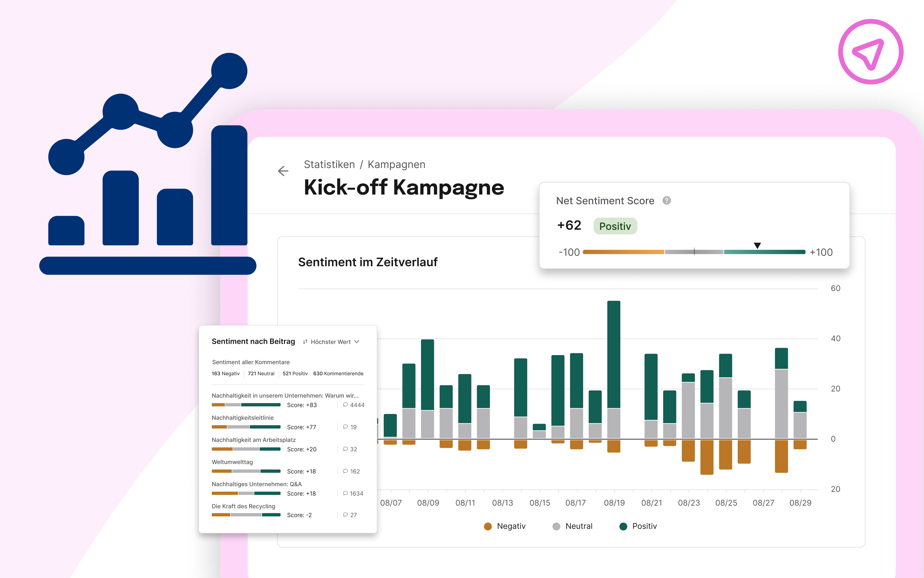Click the Kick-off Kampagne page title
Screen dimensions: 924x578
[x=404, y=188]
